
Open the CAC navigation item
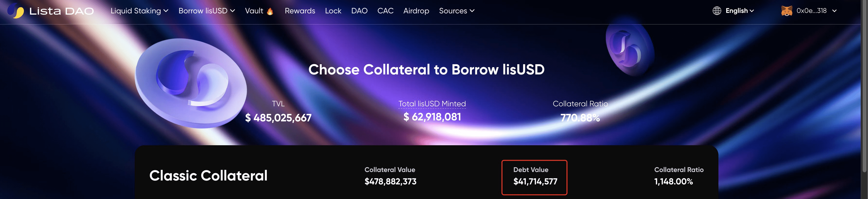(385, 11)
